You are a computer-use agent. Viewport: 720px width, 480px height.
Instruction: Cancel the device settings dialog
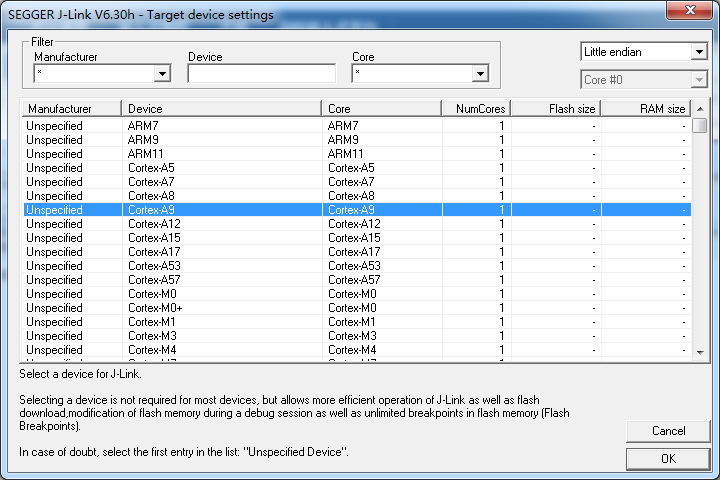pyautogui.click(x=668, y=431)
